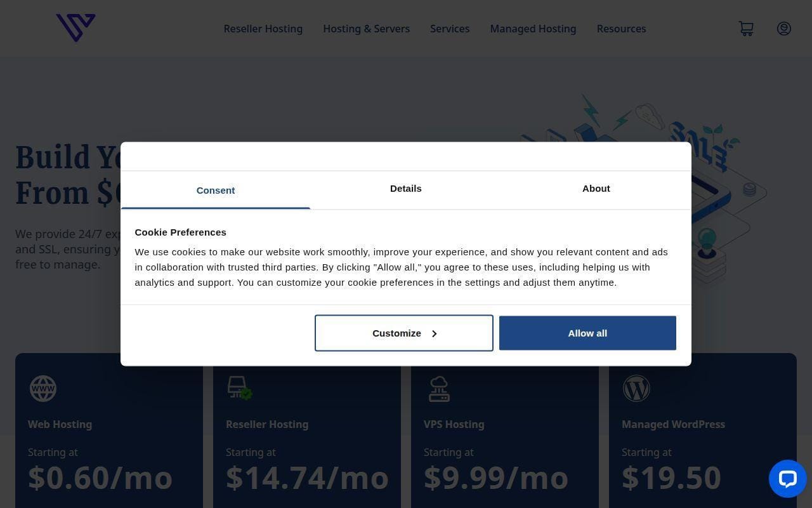The image size is (812, 508).
Task: Expand the Reseller Hosting menu
Action: 263,29
